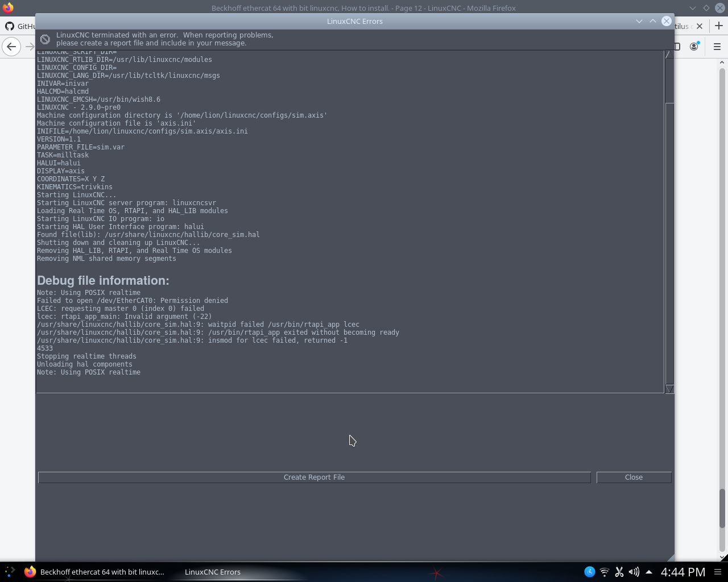The width and height of the screenshot is (728, 582).
Task: Click 'KINEMATICS=trivkins' log line
Action: click(75, 187)
